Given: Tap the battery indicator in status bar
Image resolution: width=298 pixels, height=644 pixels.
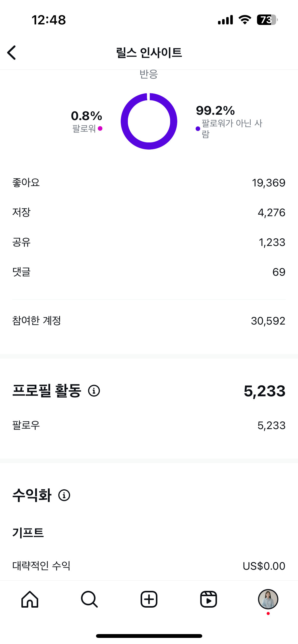Looking at the screenshot, I should 267,20.
